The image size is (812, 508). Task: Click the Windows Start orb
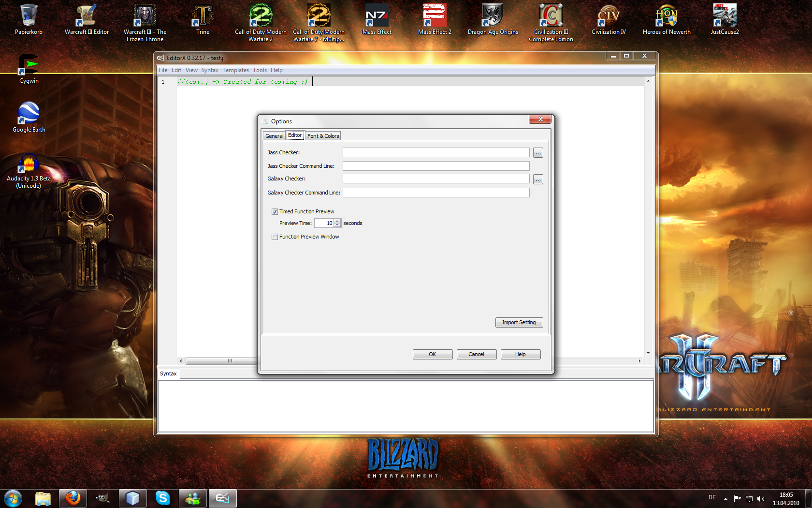click(13, 498)
